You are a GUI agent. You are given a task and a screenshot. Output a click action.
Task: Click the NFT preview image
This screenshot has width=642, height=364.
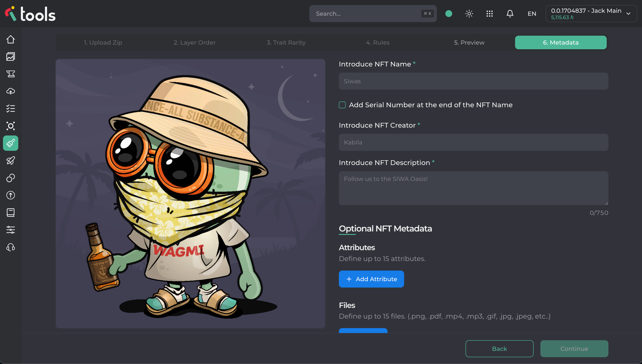(x=190, y=194)
